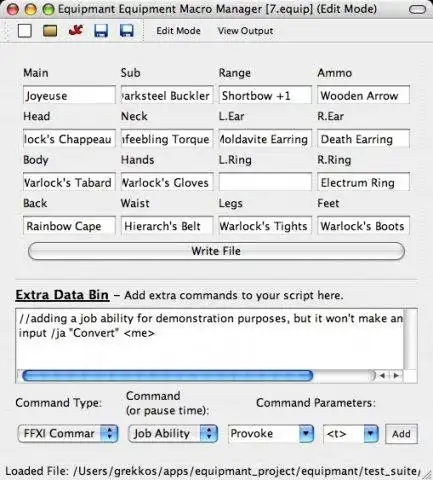The height and width of the screenshot is (480, 433).
Task: Click the empty L.Ring field
Action: [x=265, y=182]
